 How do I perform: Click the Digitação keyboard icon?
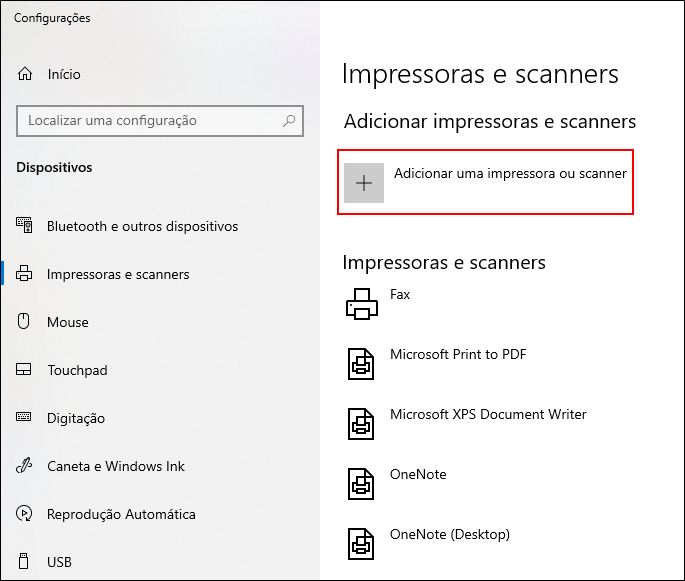[x=25, y=418]
